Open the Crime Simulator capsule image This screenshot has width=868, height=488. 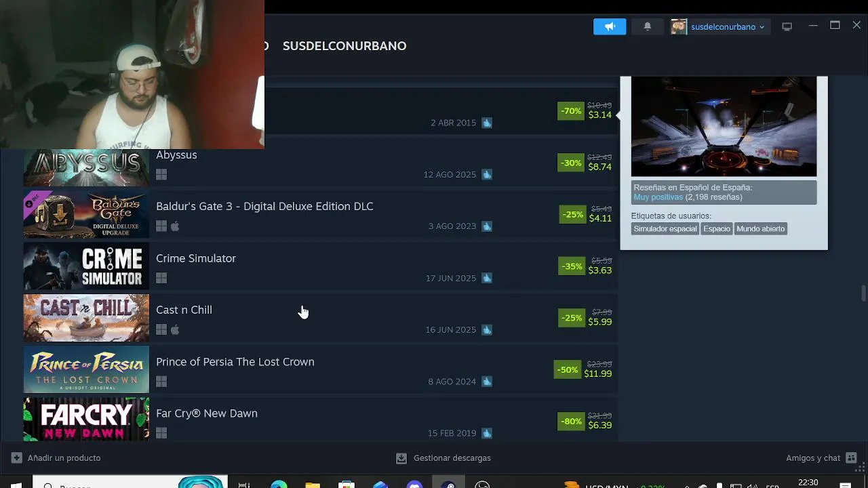[86, 266]
